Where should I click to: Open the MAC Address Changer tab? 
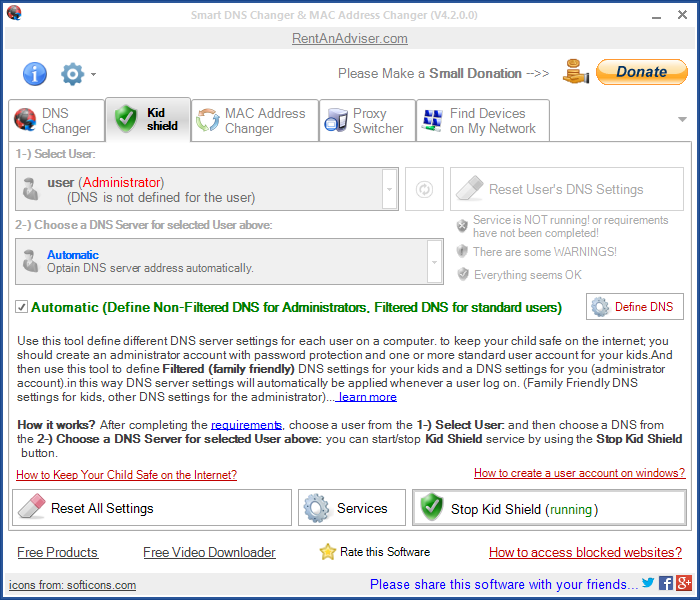coord(255,121)
